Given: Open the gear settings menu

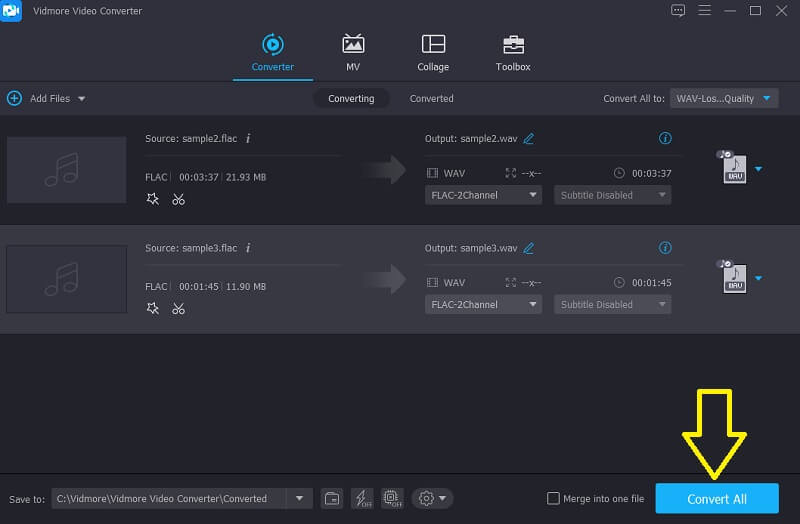Looking at the screenshot, I should pyautogui.click(x=432, y=498).
